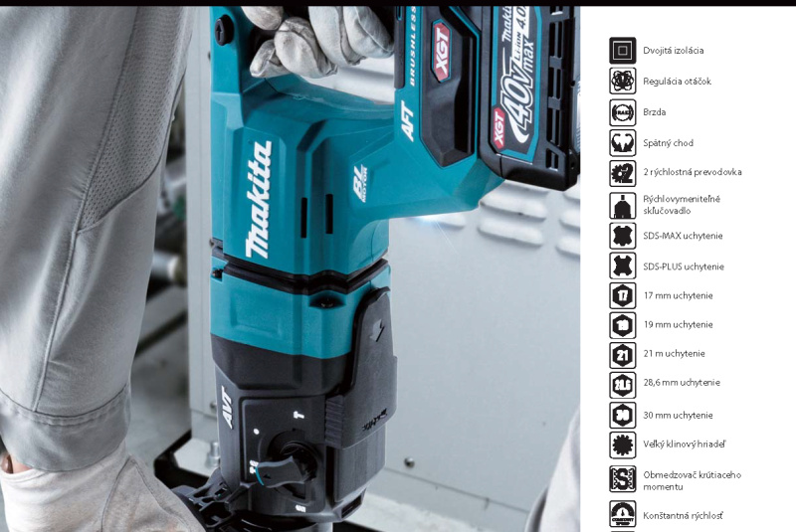Click the text "19 mm uchytenie"
The width and height of the screenshot is (796, 532).
coord(679,324)
